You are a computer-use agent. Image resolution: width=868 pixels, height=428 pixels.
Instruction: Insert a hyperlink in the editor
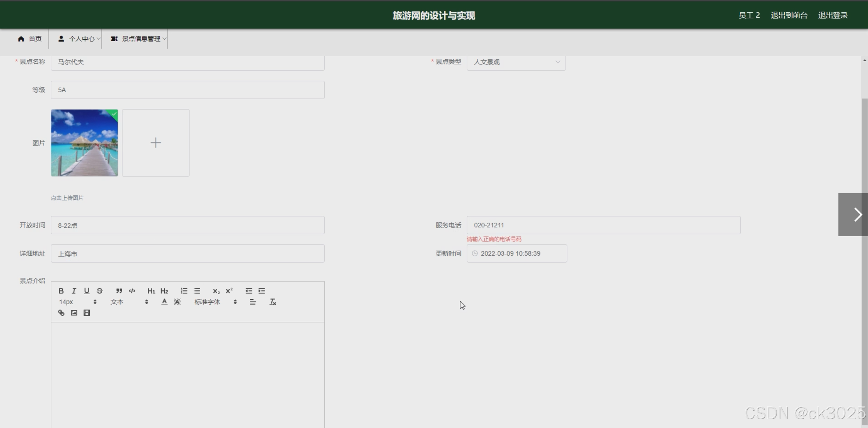(61, 313)
